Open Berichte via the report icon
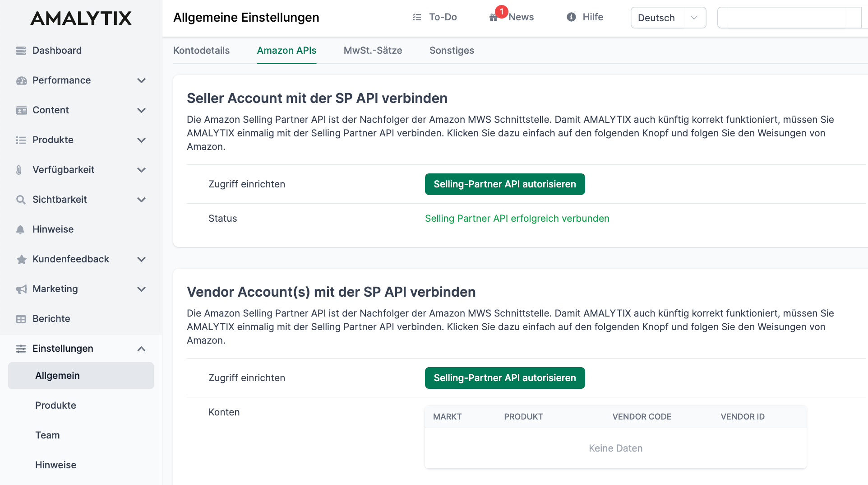Viewport: 868px width, 485px height. click(21, 318)
